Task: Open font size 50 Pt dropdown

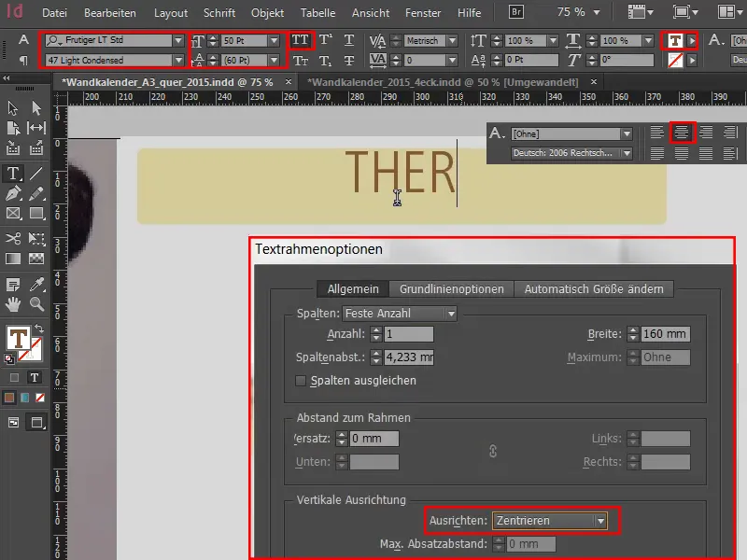Action: [274, 40]
